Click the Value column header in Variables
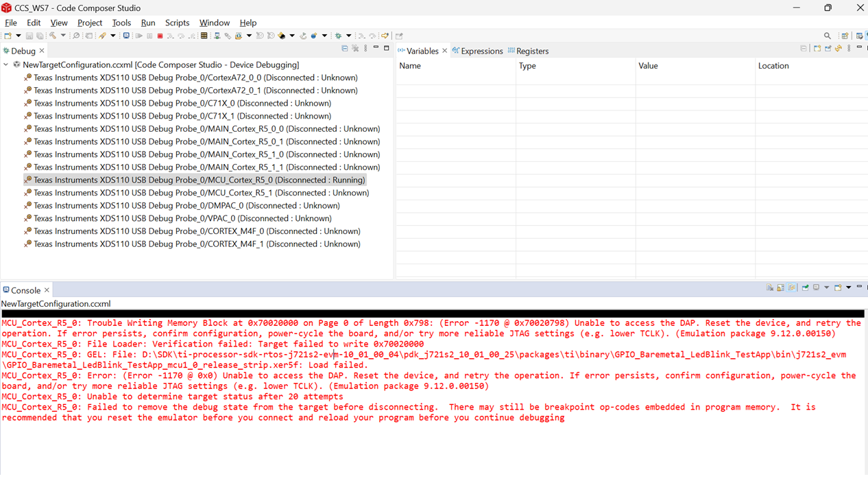 pos(695,66)
